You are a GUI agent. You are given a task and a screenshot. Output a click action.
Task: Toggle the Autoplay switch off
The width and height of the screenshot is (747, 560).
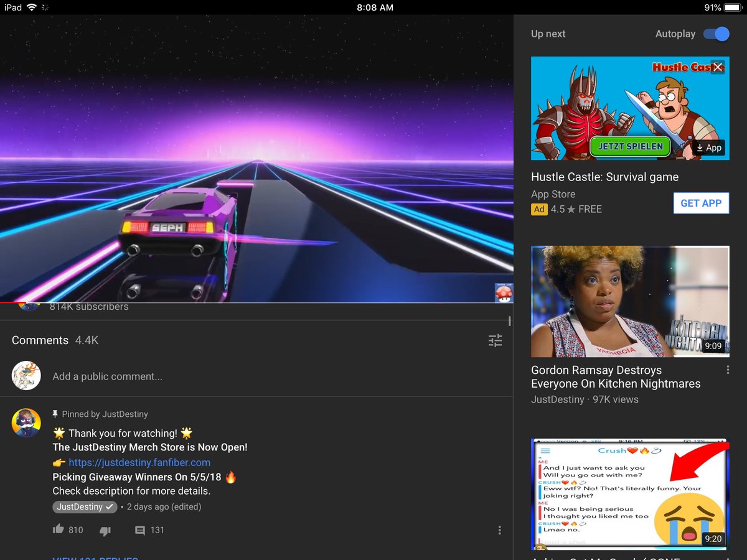[716, 34]
